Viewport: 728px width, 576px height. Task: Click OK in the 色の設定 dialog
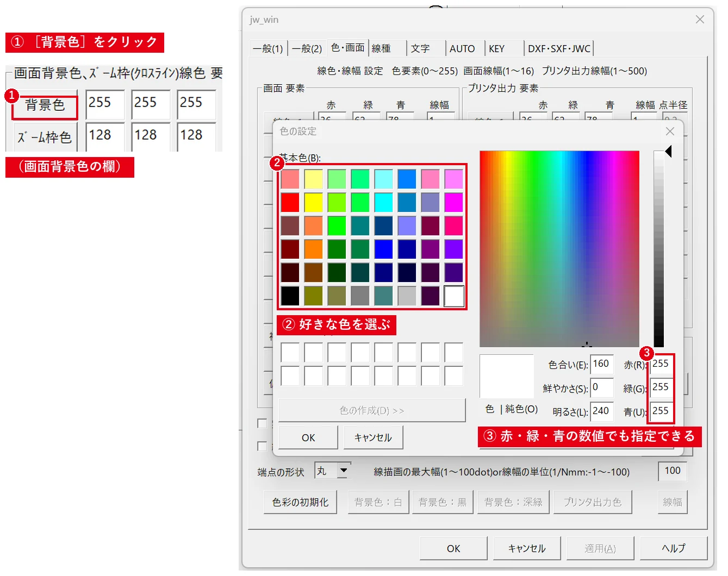click(308, 437)
